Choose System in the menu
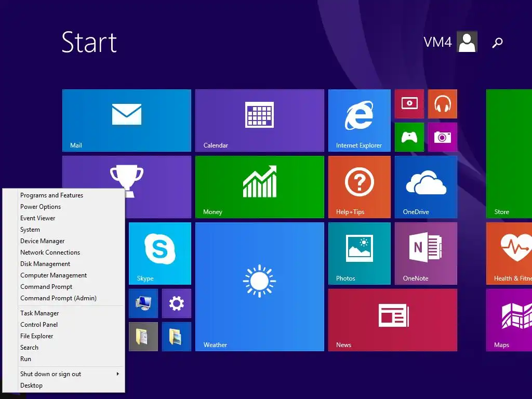532x399 pixels. coord(64,230)
